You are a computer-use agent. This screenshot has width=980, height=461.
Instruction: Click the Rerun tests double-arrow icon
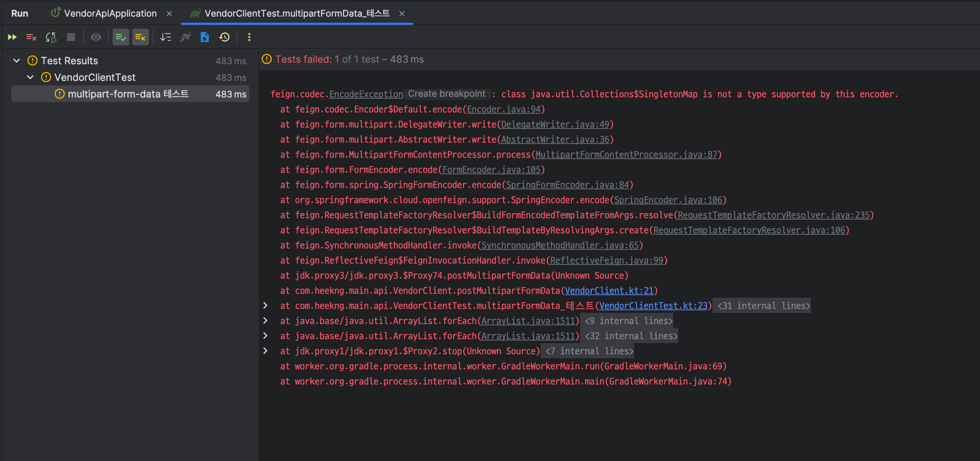[x=12, y=37]
